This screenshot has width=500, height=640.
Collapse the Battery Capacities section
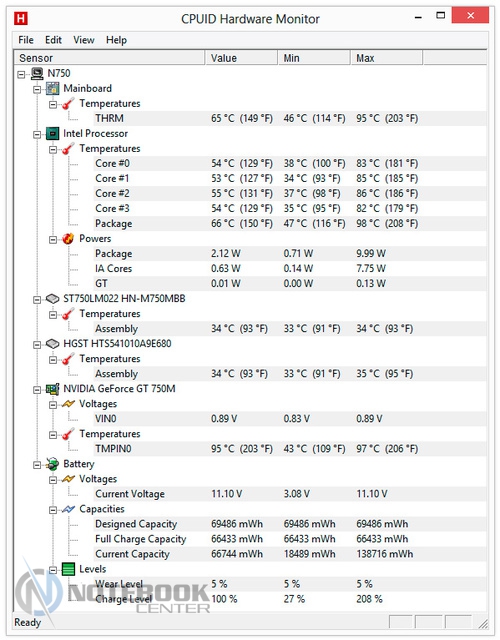[x=53, y=510]
